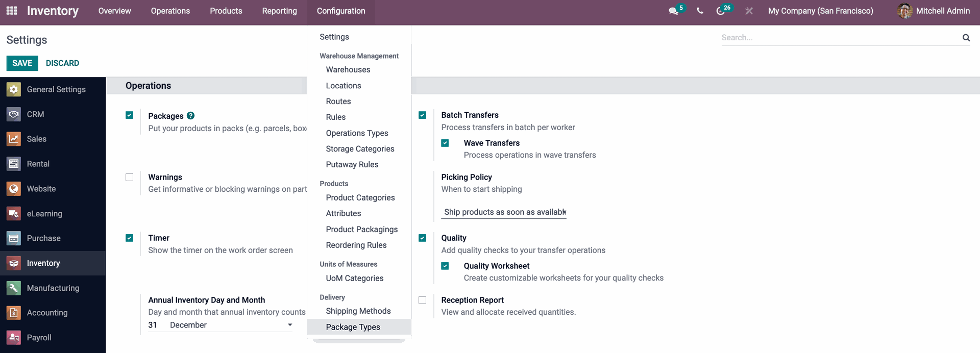The image size is (980, 353).
Task: Click the phone call icon
Action: tap(700, 11)
